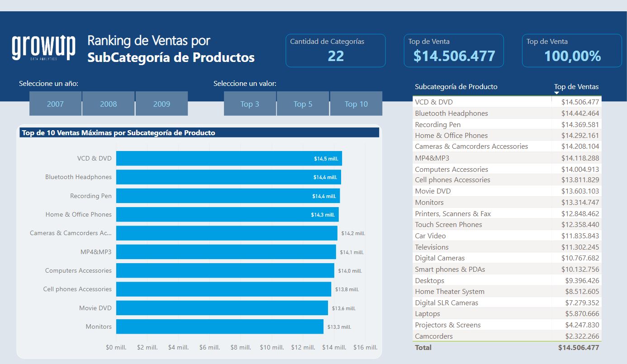Click the Movie DVD bar
This screenshot has height=364, width=627.
click(222, 308)
